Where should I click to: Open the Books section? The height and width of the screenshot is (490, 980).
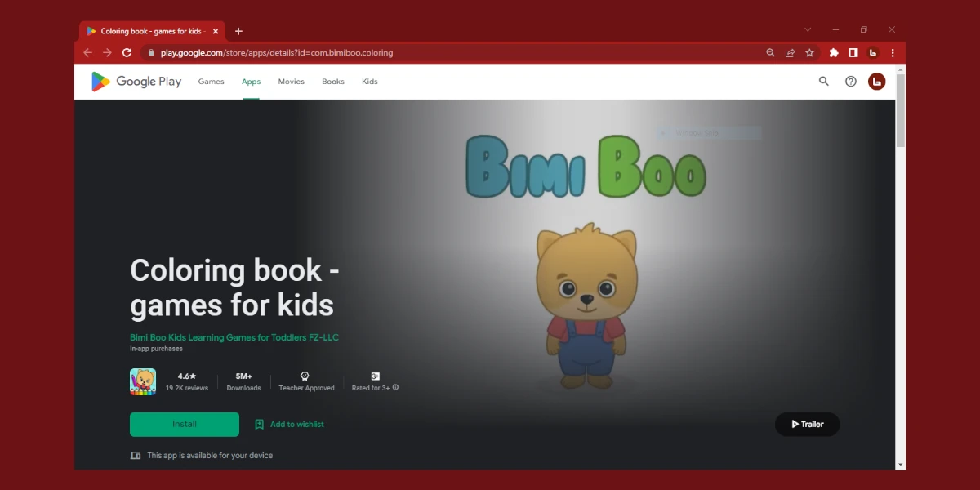coord(333,82)
